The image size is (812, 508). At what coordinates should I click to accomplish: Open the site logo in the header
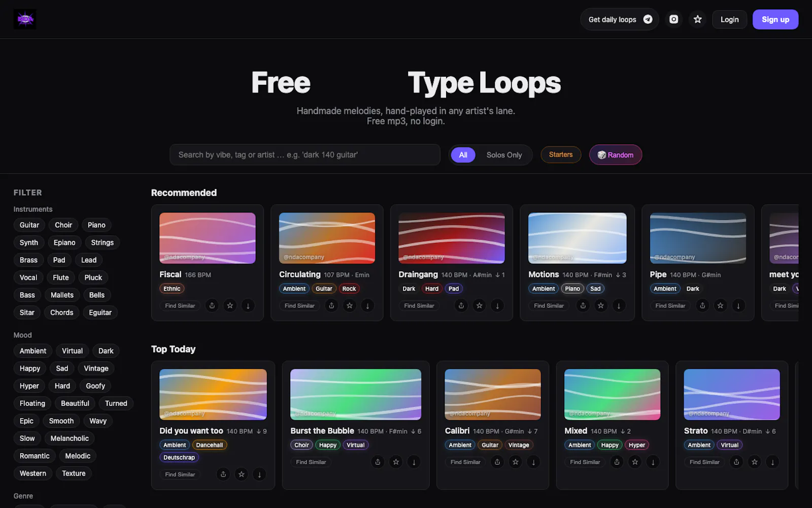24,19
